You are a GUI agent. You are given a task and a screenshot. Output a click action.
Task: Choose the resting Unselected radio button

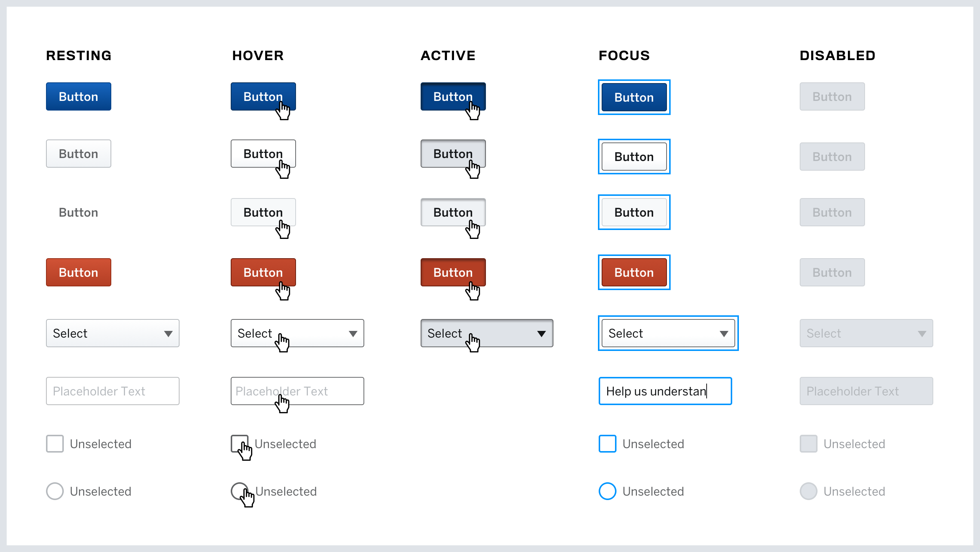pyautogui.click(x=55, y=491)
